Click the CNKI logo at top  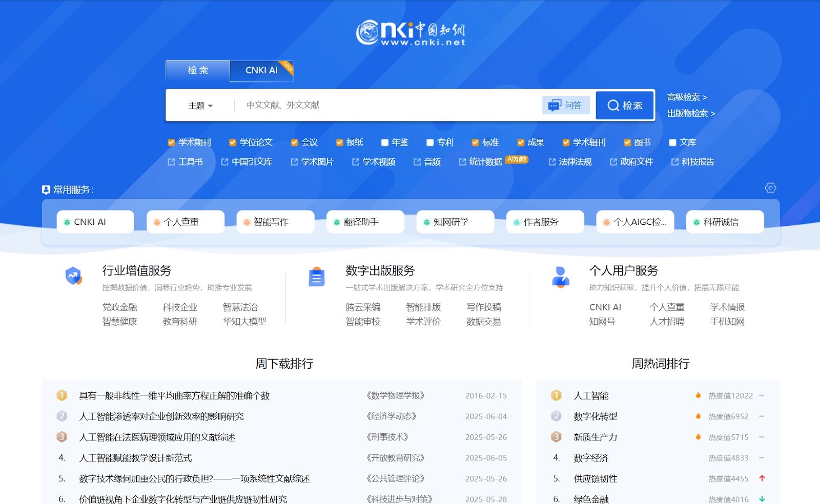click(x=411, y=33)
